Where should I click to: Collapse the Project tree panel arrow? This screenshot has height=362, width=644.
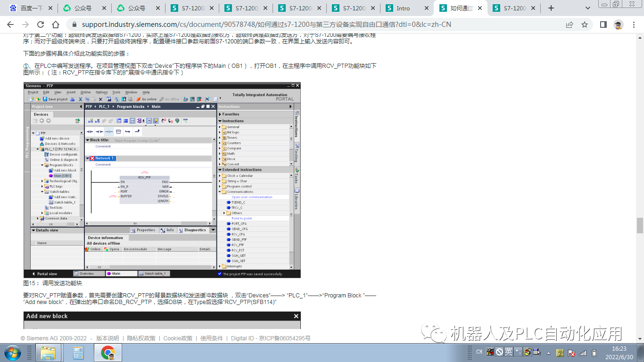(x=81, y=107)
